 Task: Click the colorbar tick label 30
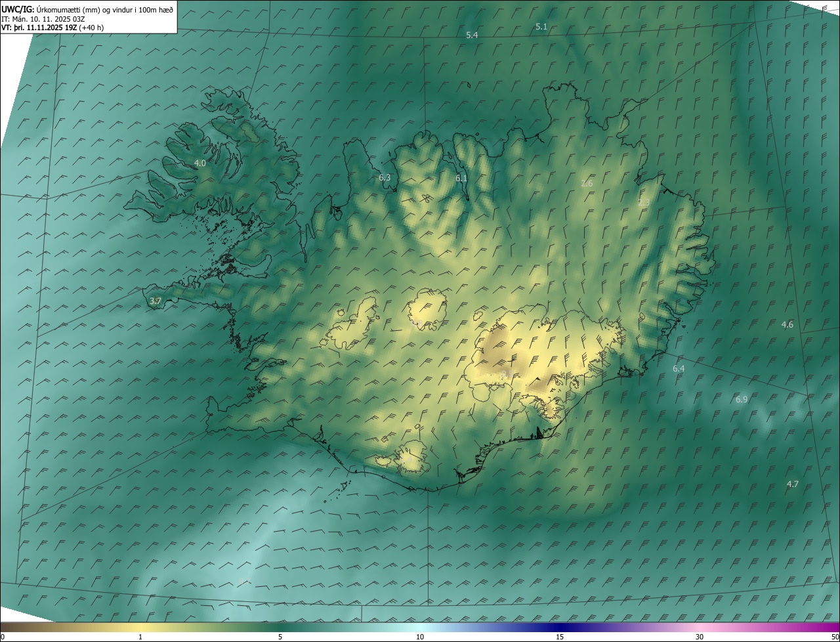pos(700,637)
